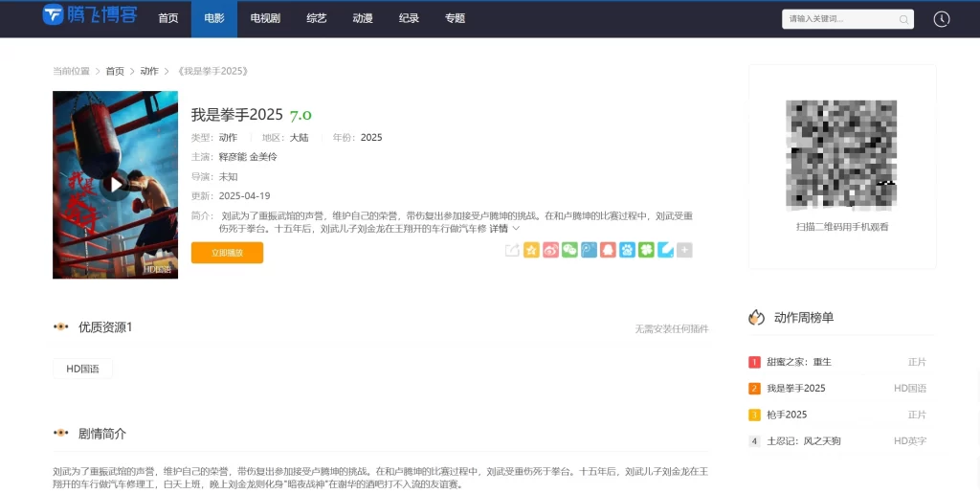Share to Baidu paw icon
The height and width of the screenshot is (494, 980).
(627, 250)
